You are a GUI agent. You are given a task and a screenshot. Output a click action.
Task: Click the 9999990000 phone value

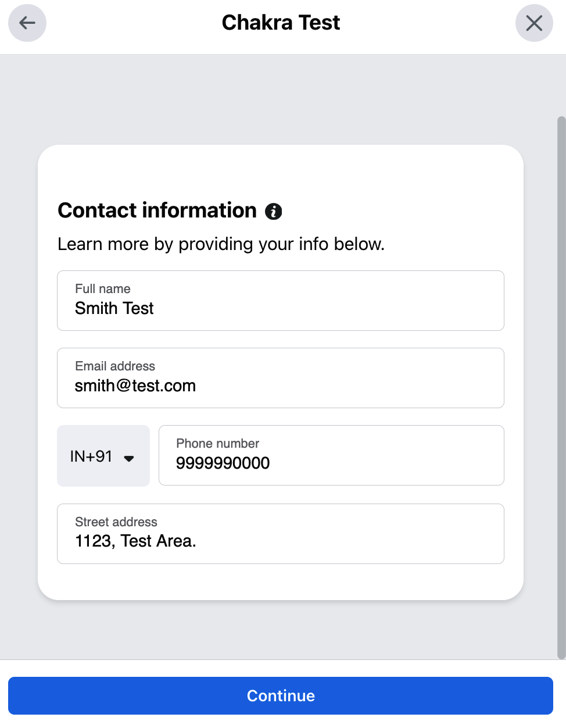[223, 463]
